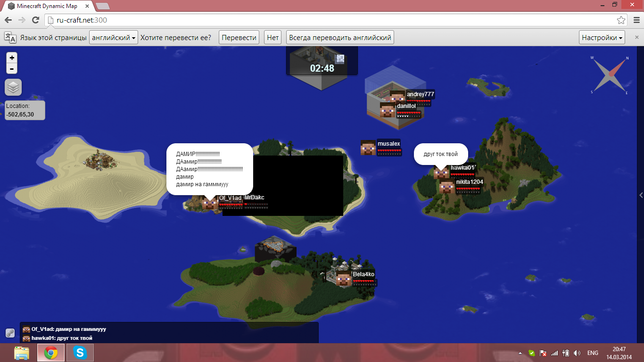Select player nikita1204's head icon
The image size is (644, 362).
click(x=447, y=186)
